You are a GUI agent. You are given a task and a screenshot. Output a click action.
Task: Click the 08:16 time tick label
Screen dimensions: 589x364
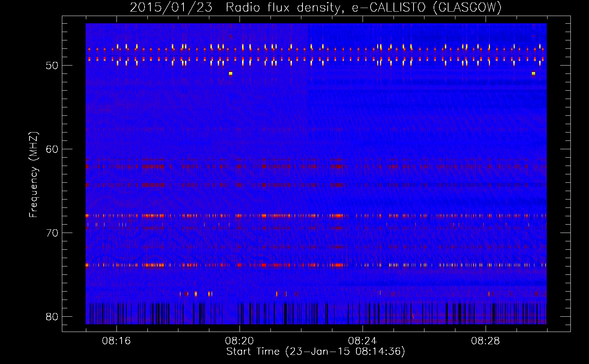[x=116, y=341]
